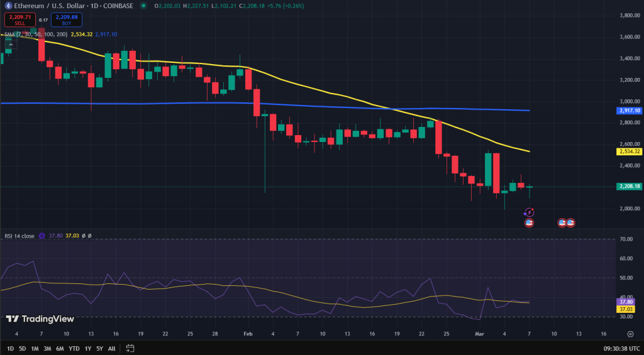644x355 pixels.
Task: Click the RSI 14 close indicator legend
Action: click(x=19, y=236)
